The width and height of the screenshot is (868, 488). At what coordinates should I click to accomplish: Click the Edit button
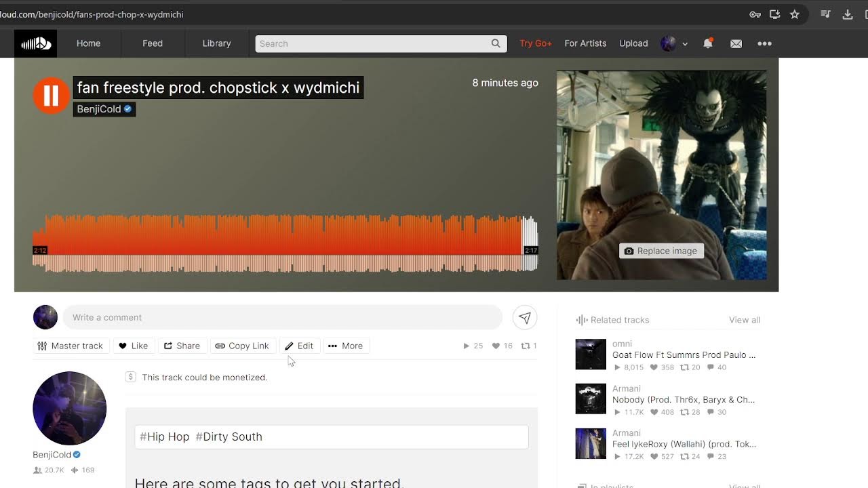click(299, 346)
